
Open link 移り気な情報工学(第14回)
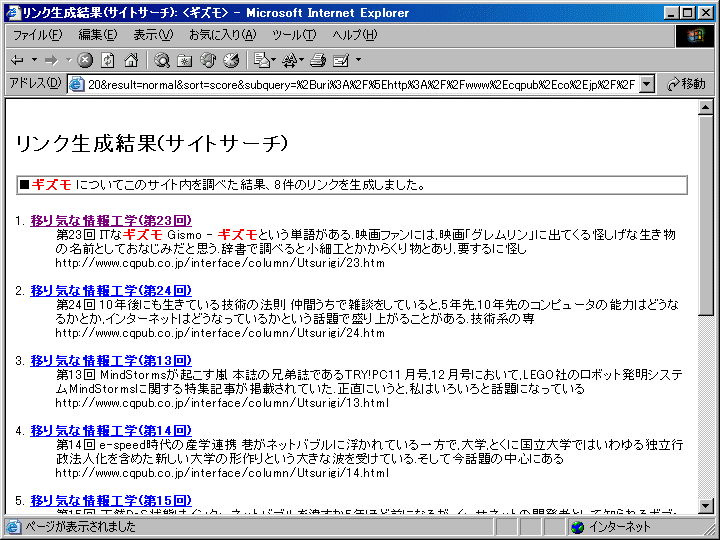click(x=111, y=431)
